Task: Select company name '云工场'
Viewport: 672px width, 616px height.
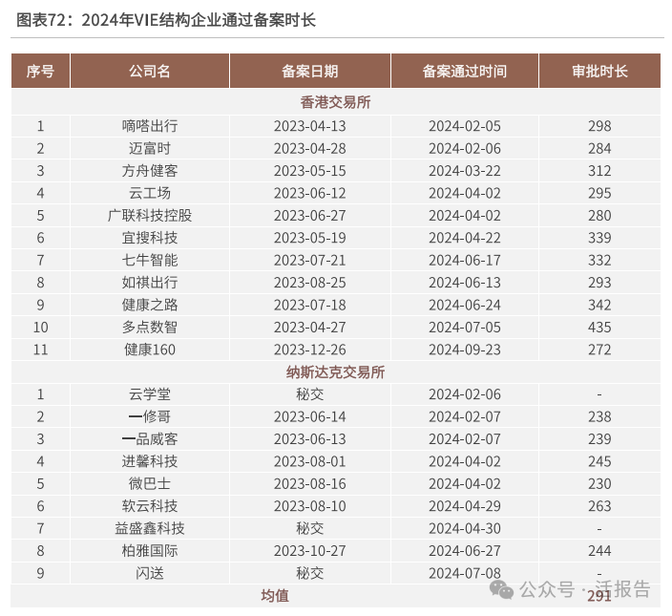Action: 150,193
